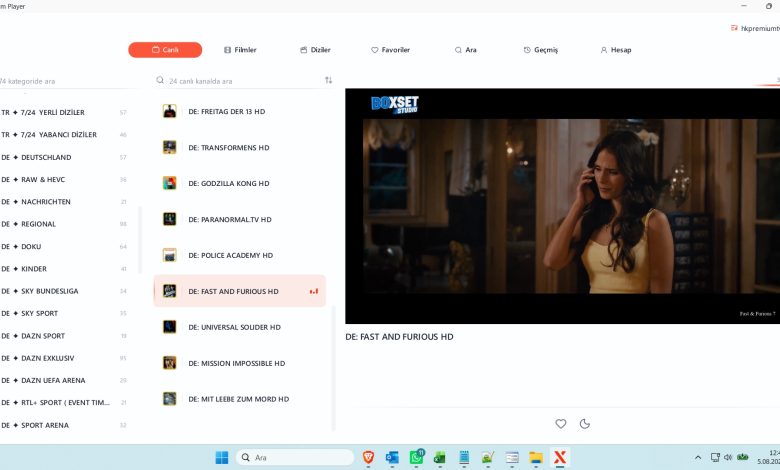The width and height of the screenshot is (780, 470).
Task: Click the FREITAG DER 13 channel thumbnail
Action: [170, 111]
